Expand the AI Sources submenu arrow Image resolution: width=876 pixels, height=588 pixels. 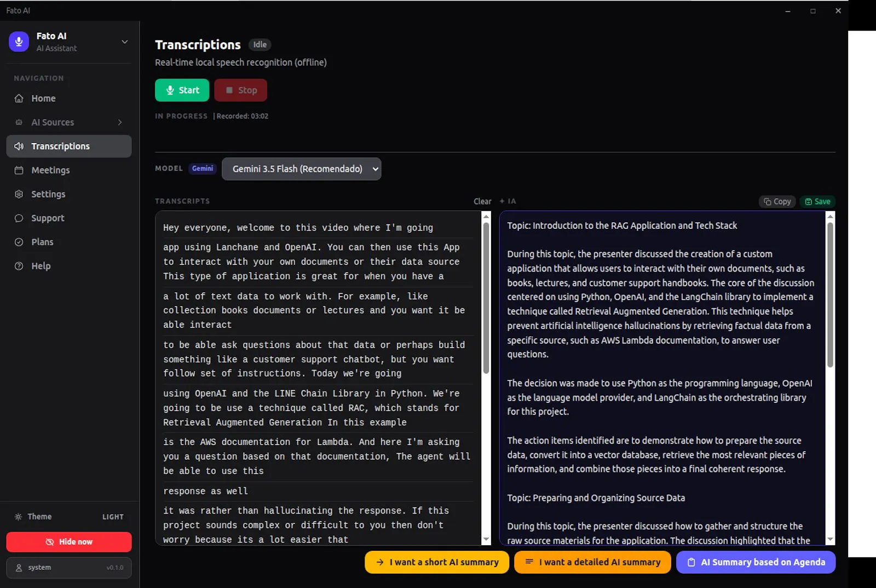coord(120,122)
